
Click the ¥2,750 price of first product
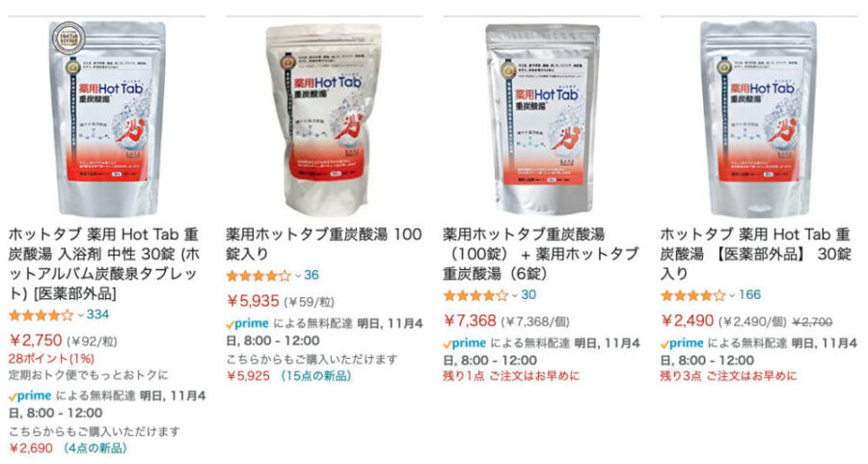tap(36, 340)
